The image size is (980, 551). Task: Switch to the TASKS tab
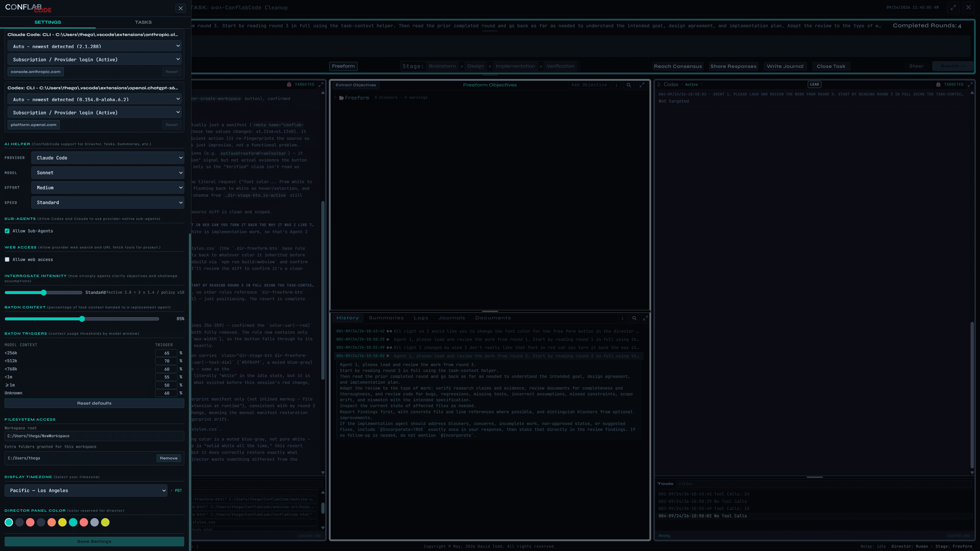[143, 22]
